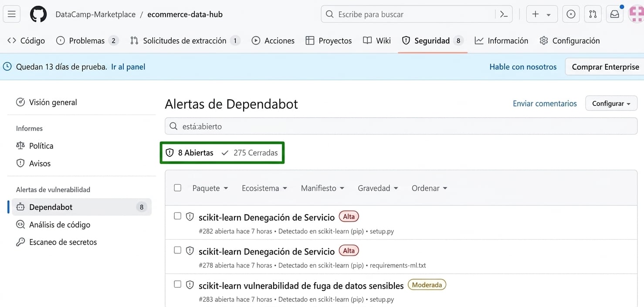Expand the Manifiesto filter dropdown

(x=322, y=188)
